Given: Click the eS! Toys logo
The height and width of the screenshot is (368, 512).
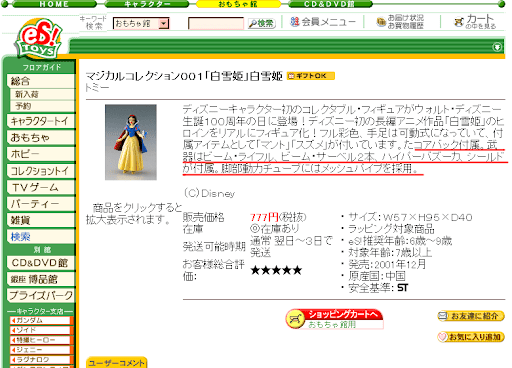Looking at the screenshot, I should pos(39,38).
